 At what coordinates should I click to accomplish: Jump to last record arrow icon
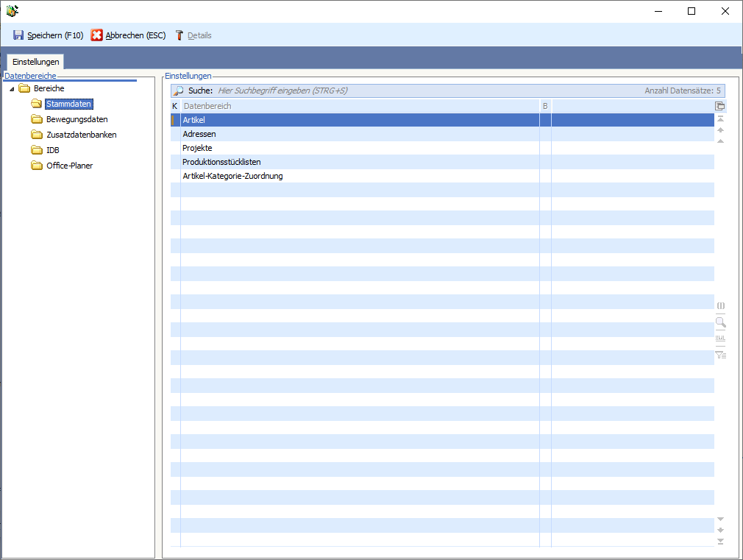[x=720, y=542]
